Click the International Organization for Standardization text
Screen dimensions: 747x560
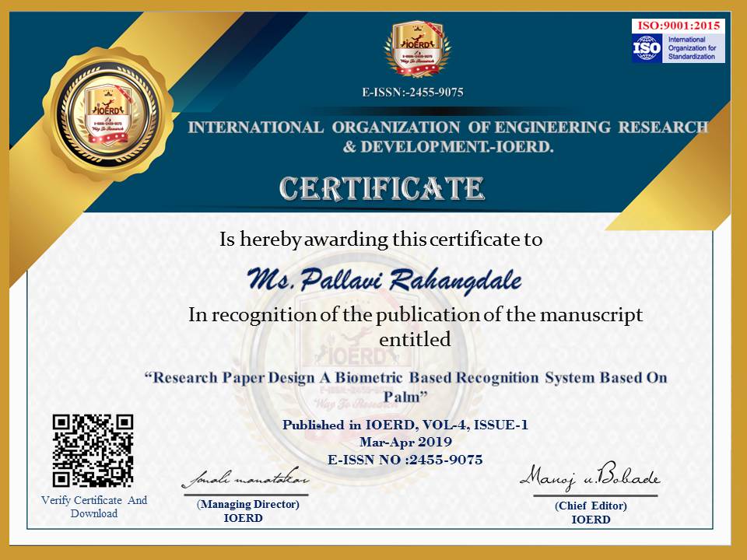(693, 48)
